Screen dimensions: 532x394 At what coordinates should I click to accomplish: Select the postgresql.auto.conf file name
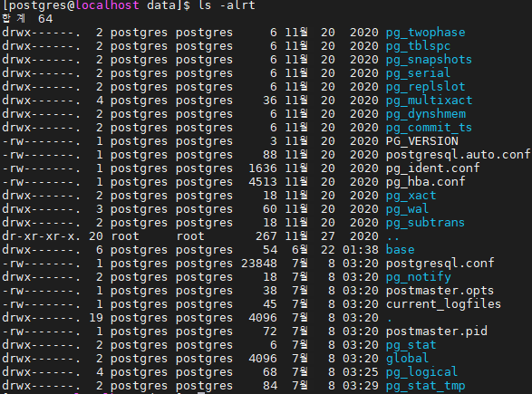coord(458,155)
